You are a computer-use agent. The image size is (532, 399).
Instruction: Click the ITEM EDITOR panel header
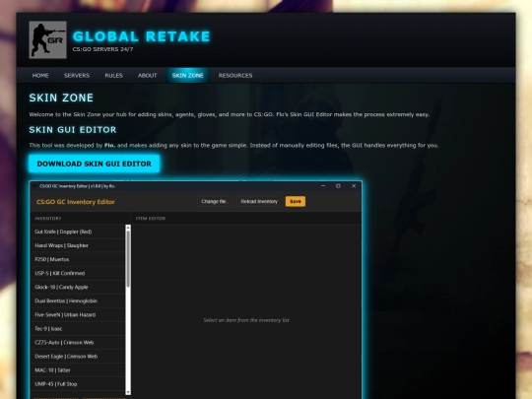(x=151, y=219)
